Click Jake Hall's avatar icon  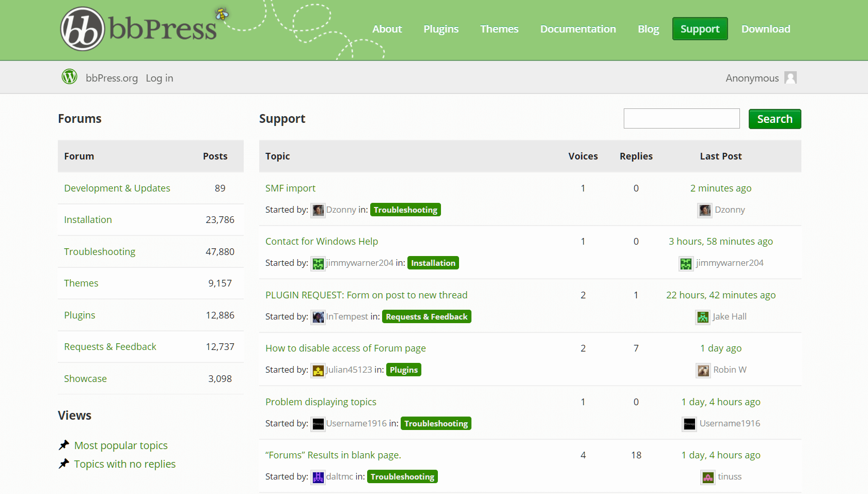pos(703,317)
